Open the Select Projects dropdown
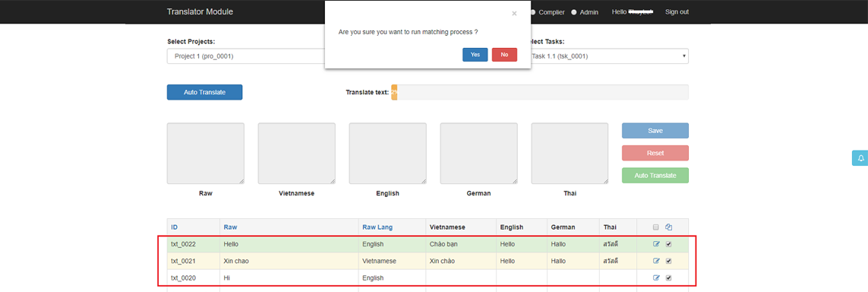Viewport: 868px width, 292px height. tap(246, 56)
